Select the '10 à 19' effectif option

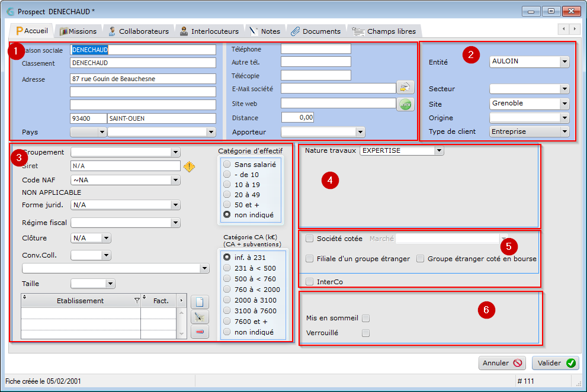tap(227, 185)
